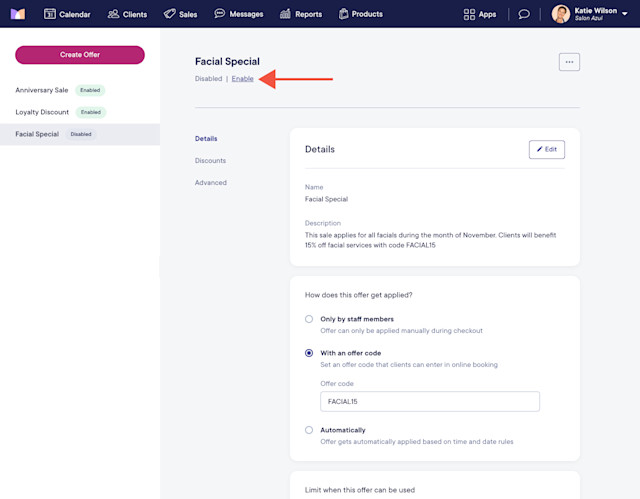Open the chat bubble icon near profile
The width and height of the screenshot is (640, 499).
click(x=524, y=14)
